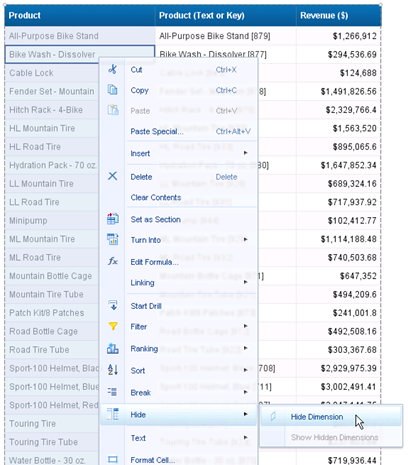The width and height of the screenshot is (408, 465).
Task: Select the Fender Set - Mountain cell
Action: point(52,91)
